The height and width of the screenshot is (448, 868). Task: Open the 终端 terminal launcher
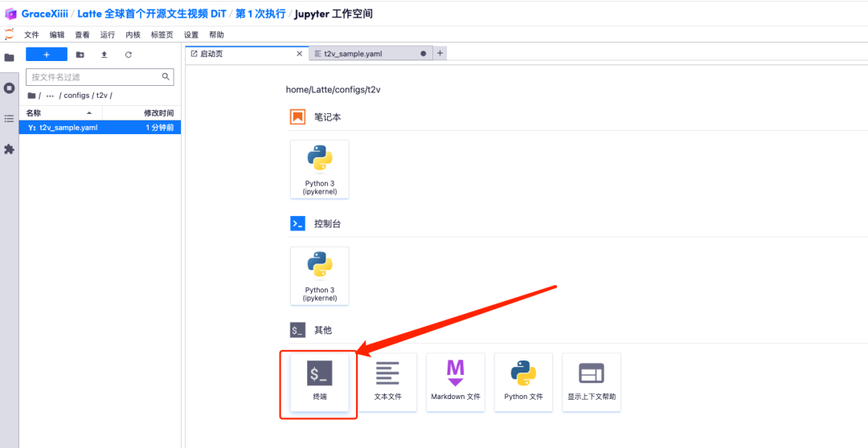(x=319, y=382)
